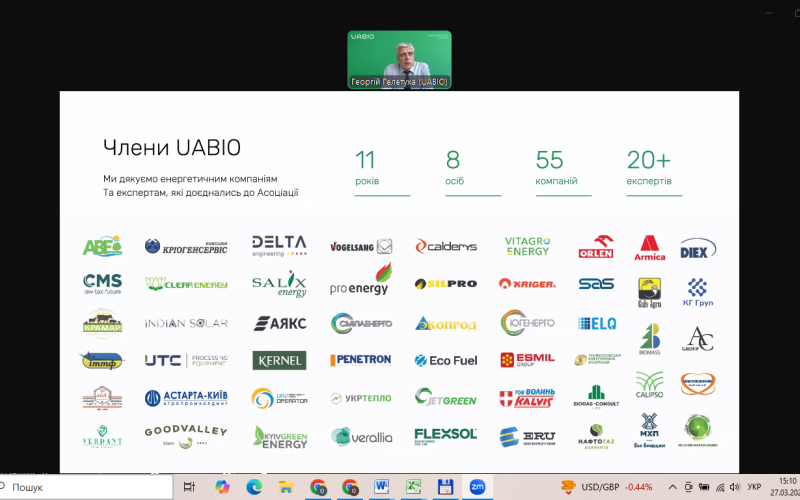Click the Eco Fuel logo
800x500 pixels.
click(446, 360)
